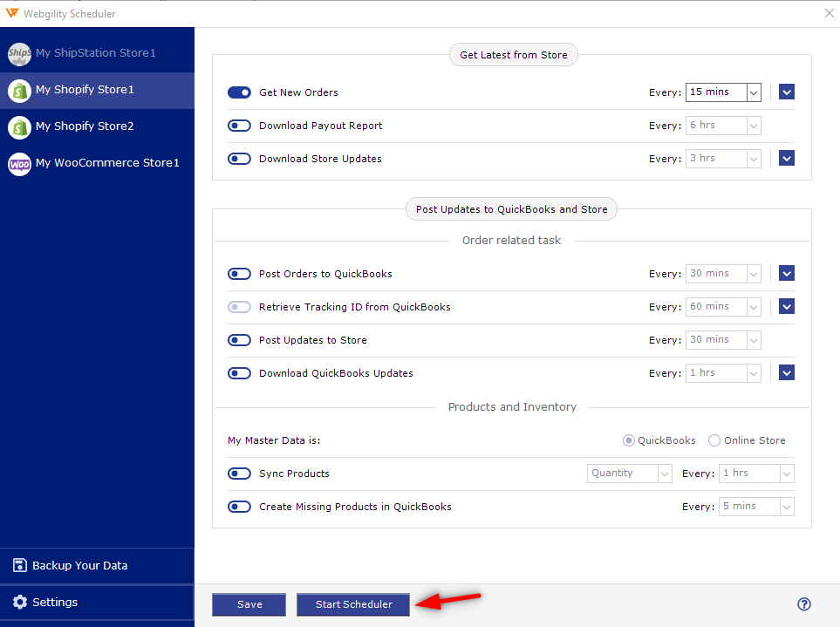Click the Products and Inventory label
Screen dimensions: 840x627
[512, 407]
